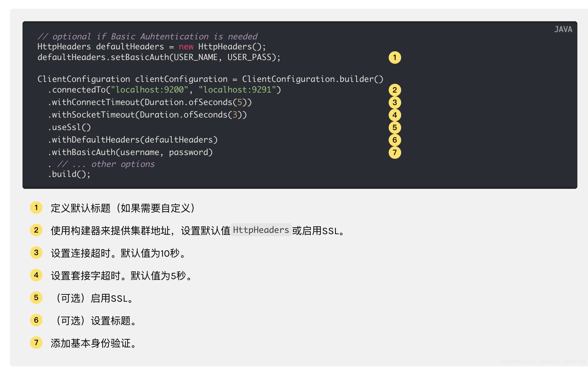Viewport: 588px width, 367px height.
Task: Click the JAVA language label
Action: [x=563, y=29]
